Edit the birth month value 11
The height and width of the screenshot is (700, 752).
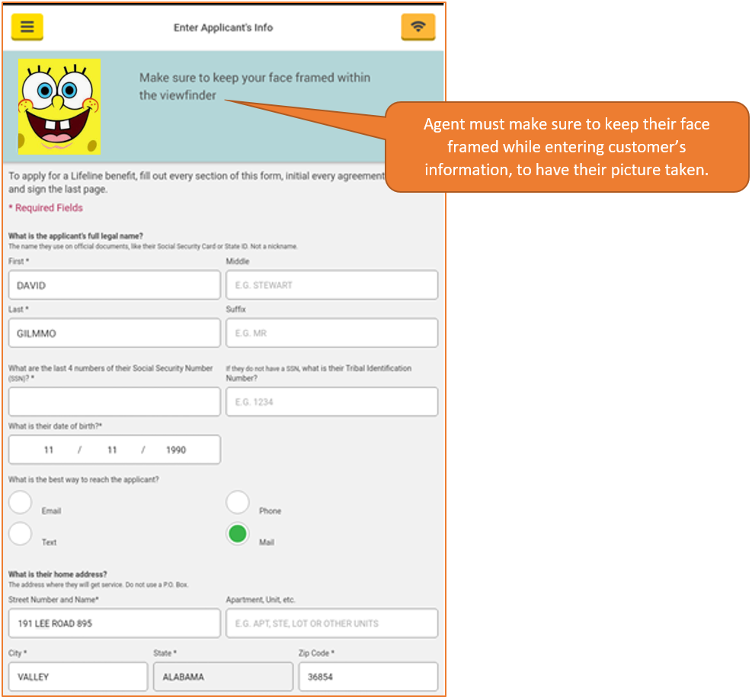[x=49, y=449]
